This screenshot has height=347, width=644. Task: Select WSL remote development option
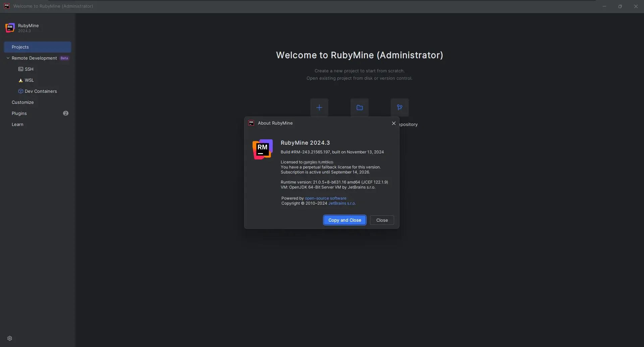(29, 80)
